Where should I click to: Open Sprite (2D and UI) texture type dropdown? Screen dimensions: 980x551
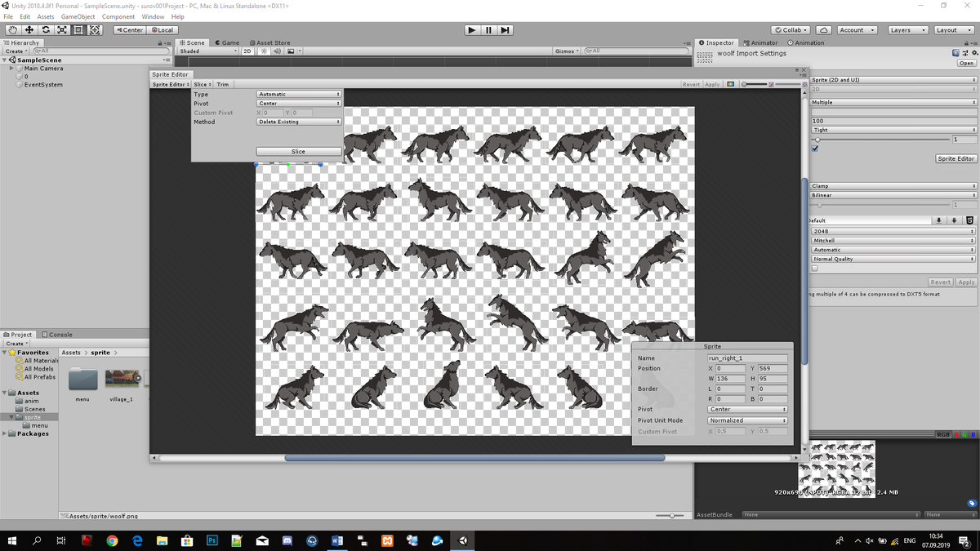tap(893, 80)
